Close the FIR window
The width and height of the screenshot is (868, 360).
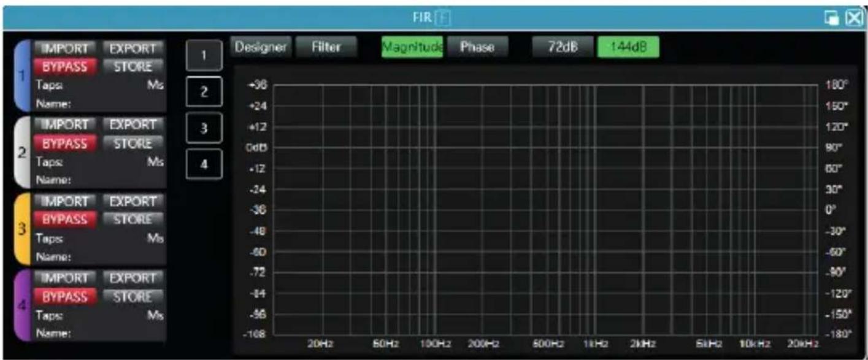click(x=854, y=18)
